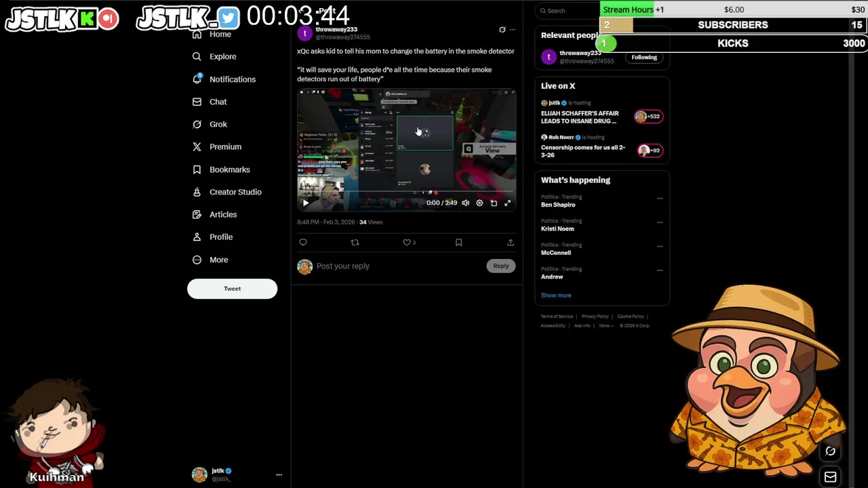Click the 34 Views count
868x488 pixels.
[x=371, y=222]
